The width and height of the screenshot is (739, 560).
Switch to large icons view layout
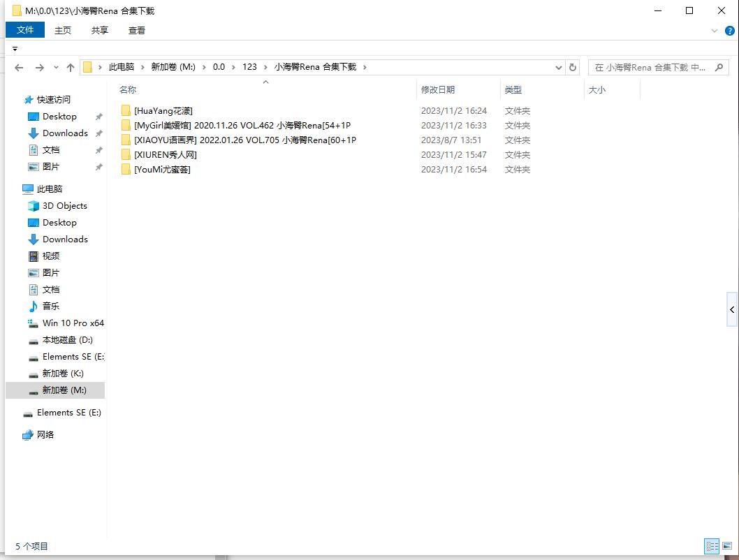[x=728, y=546]
